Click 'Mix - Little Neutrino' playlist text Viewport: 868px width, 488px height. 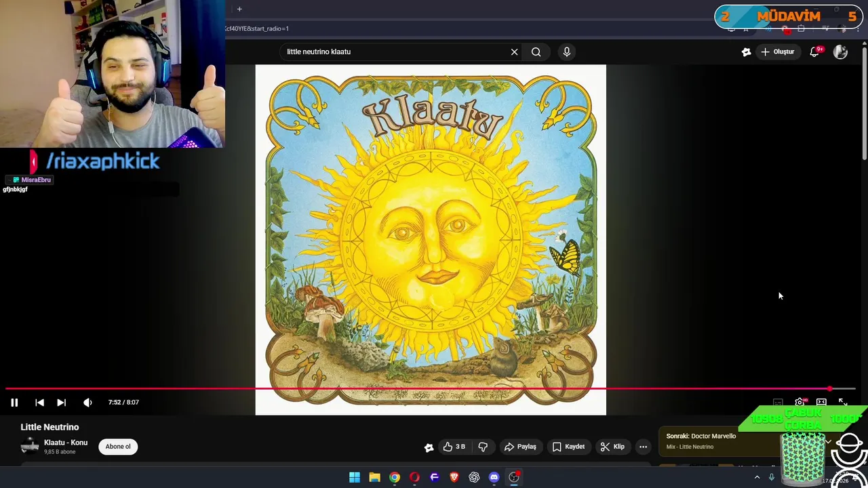pyautogui.click(x=690, y=447)
